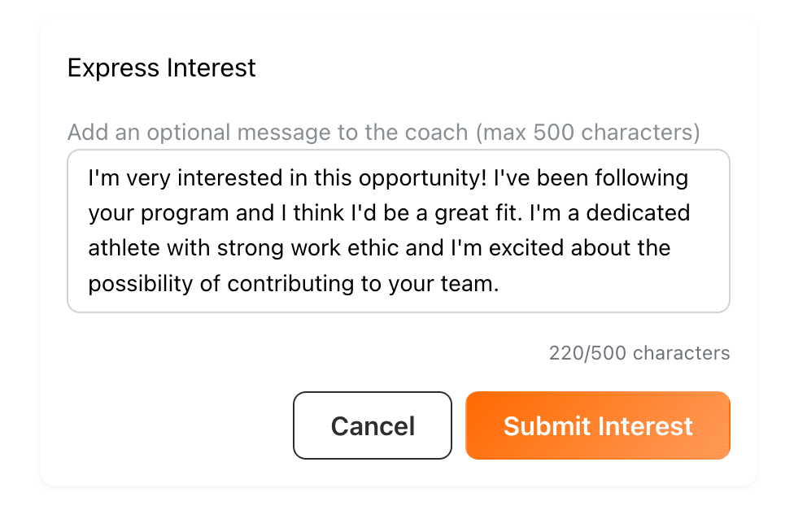Click the optional message instruction label

[382, 132]
